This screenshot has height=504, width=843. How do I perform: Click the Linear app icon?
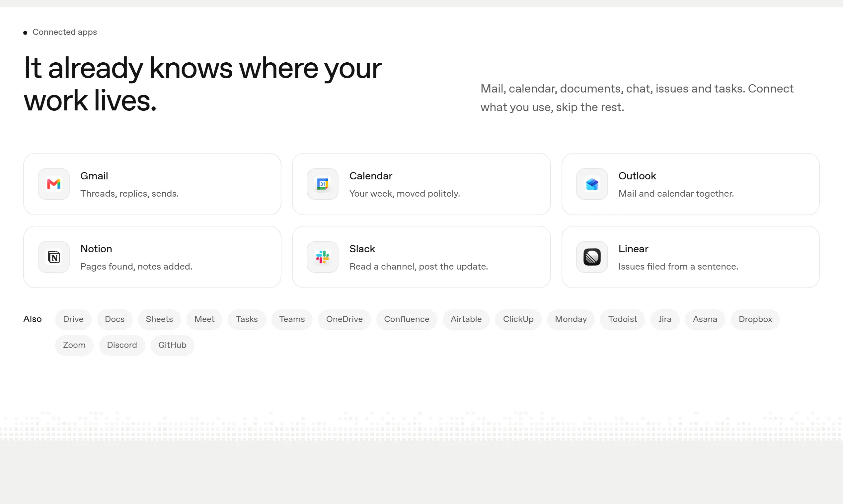(592, 257)
